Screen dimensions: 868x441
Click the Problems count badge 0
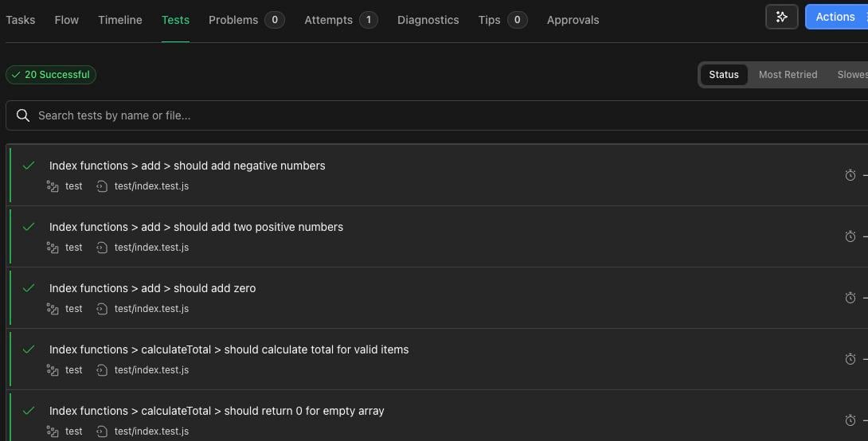pyautogui.click(x=275, y=20)
